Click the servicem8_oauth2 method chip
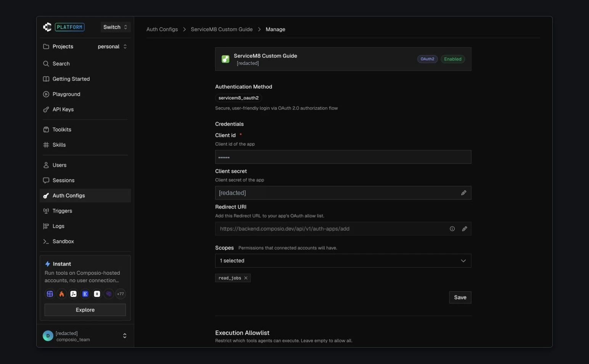The height and width of the screenshot is (364, 589). click(x=238, y=98)
